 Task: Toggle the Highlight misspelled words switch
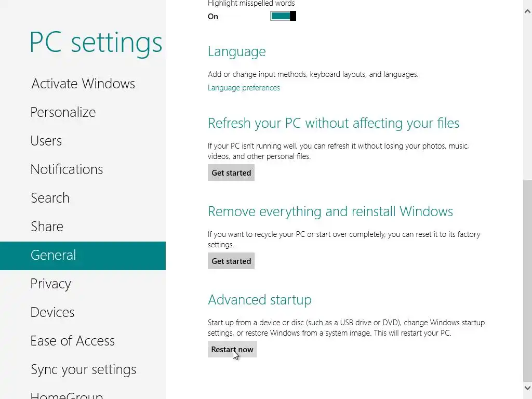283,16
